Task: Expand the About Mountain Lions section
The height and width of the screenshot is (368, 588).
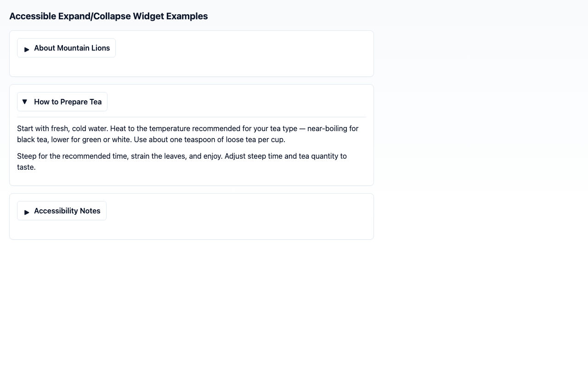Action: coord(66,48)
